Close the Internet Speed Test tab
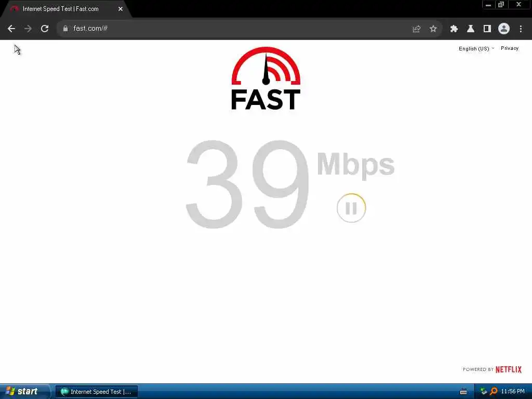This screenshot has width=532, height=399. 121,9
